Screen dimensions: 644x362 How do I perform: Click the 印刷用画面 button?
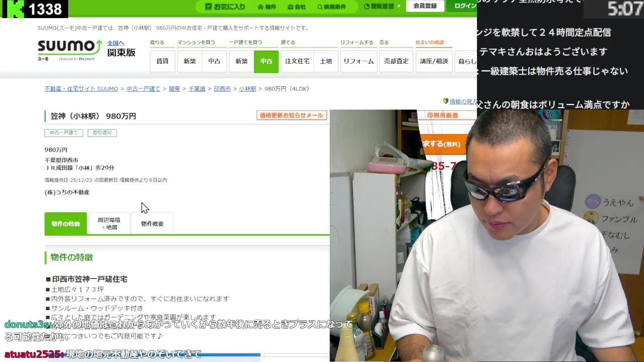click(443, 115)
